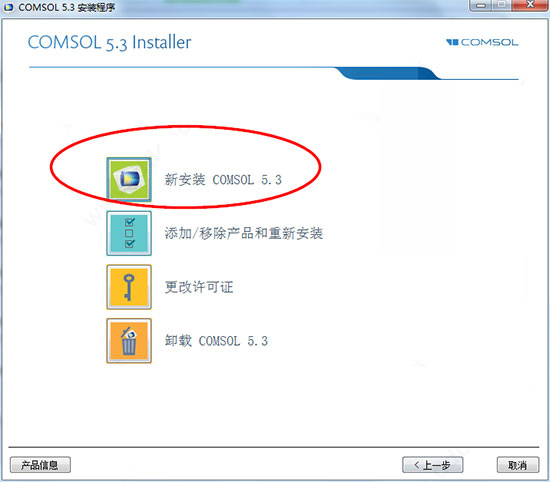
Task: Click the installer app icon in title bar
Action: [8, 7]
